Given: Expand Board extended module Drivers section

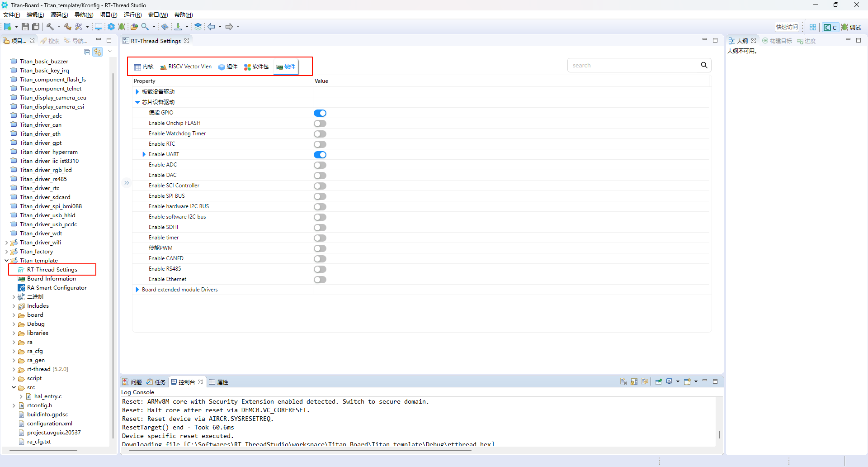Looking at the screenshot, I should pos(137,290).
